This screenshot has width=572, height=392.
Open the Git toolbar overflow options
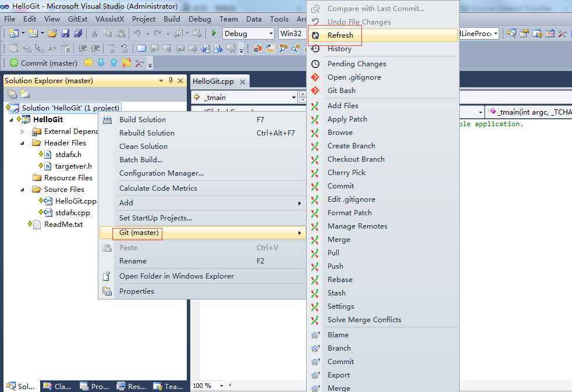(150, 64)
